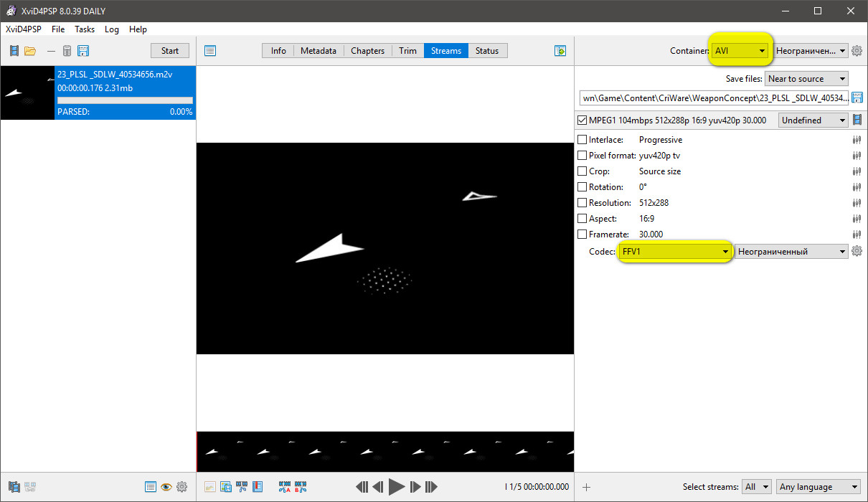Step forward one frame
This screenshot has height=502, width=868.
coord(415,487)
